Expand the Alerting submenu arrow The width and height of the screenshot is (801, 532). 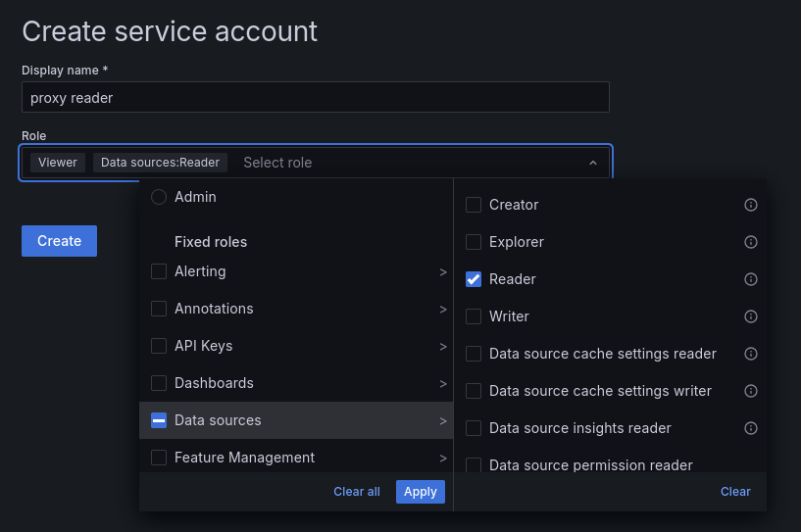click(443, 272)
